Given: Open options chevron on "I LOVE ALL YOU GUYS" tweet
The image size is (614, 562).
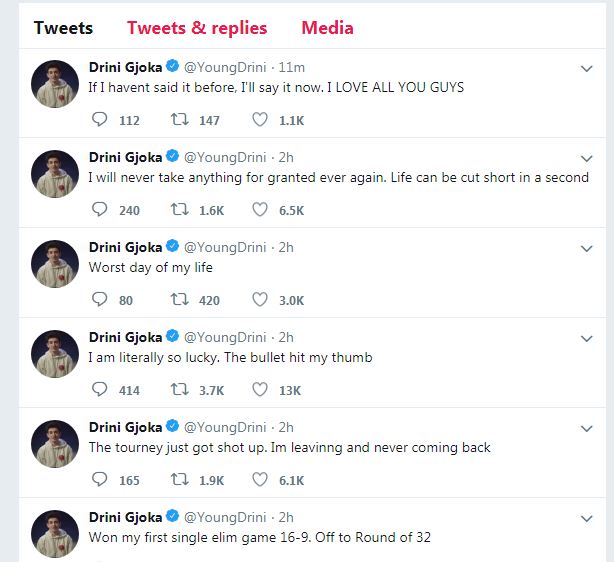Looking at the screenshot, I should tap(587, 68).
